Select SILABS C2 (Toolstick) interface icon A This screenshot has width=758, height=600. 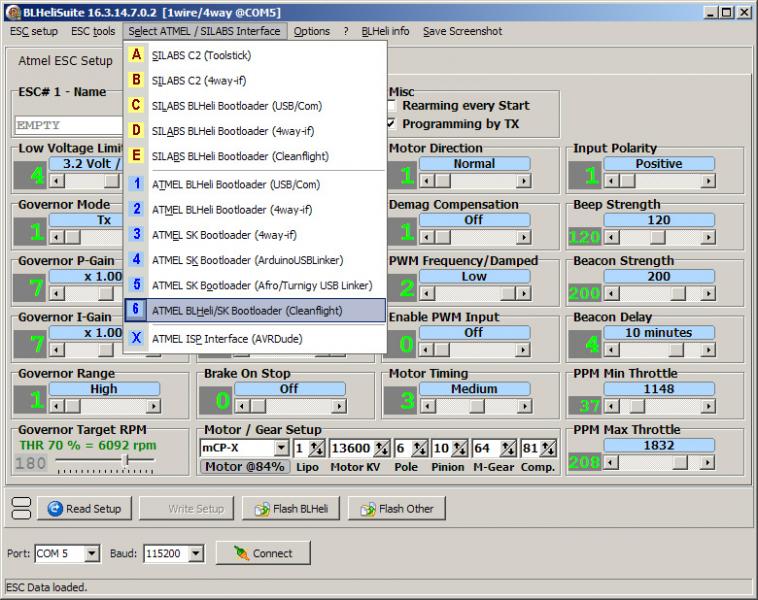pyautogui.click(x=137, y=55)
